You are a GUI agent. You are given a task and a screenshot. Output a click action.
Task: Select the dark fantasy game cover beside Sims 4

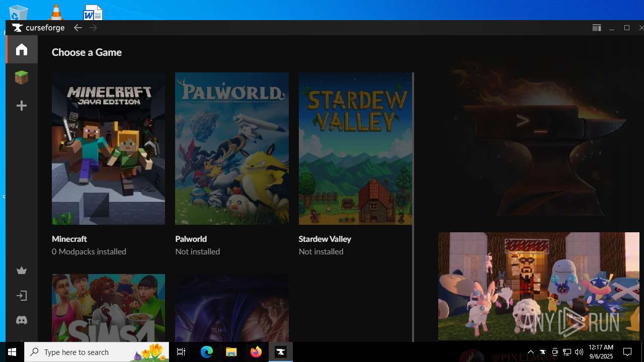232,308
